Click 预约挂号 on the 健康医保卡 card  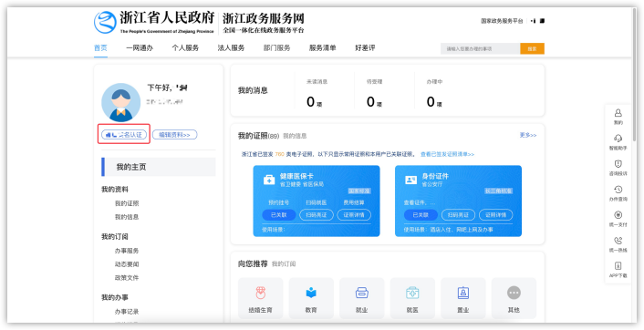pos(279,202)
